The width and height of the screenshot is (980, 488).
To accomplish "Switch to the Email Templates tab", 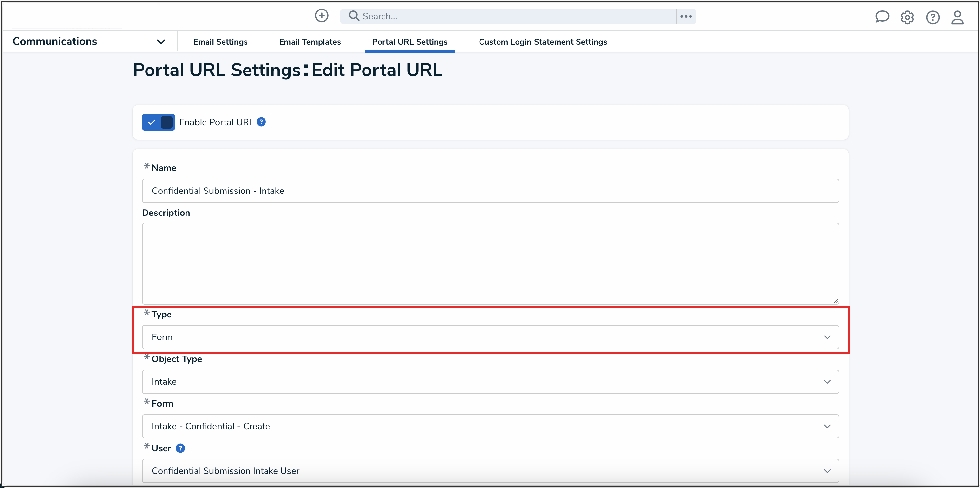I will pos(310,42).
